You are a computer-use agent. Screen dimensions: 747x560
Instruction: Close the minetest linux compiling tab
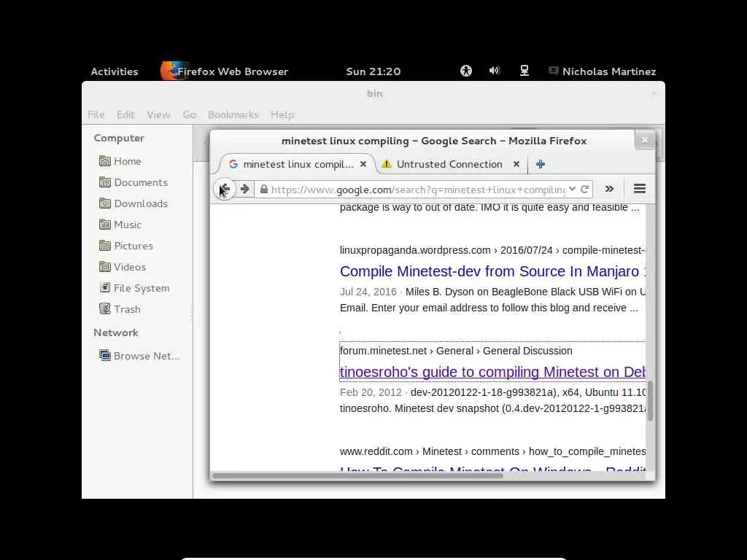(363, 164)
